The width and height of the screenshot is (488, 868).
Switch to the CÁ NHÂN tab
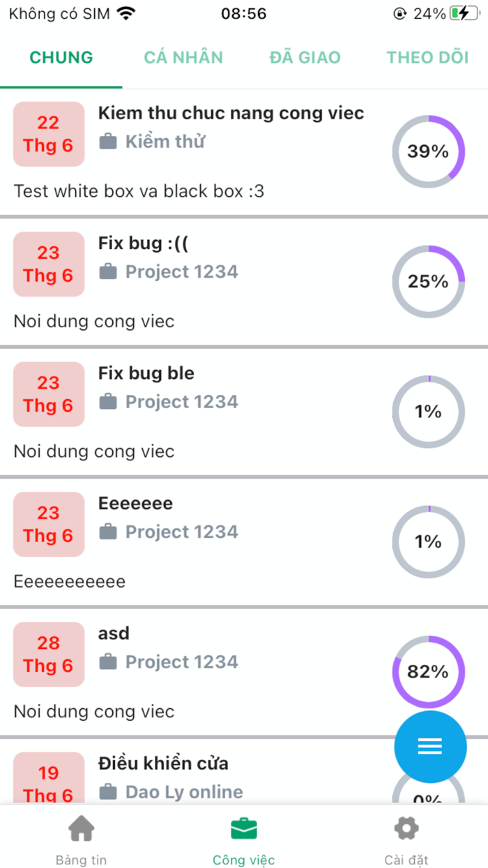click(183, 57)
